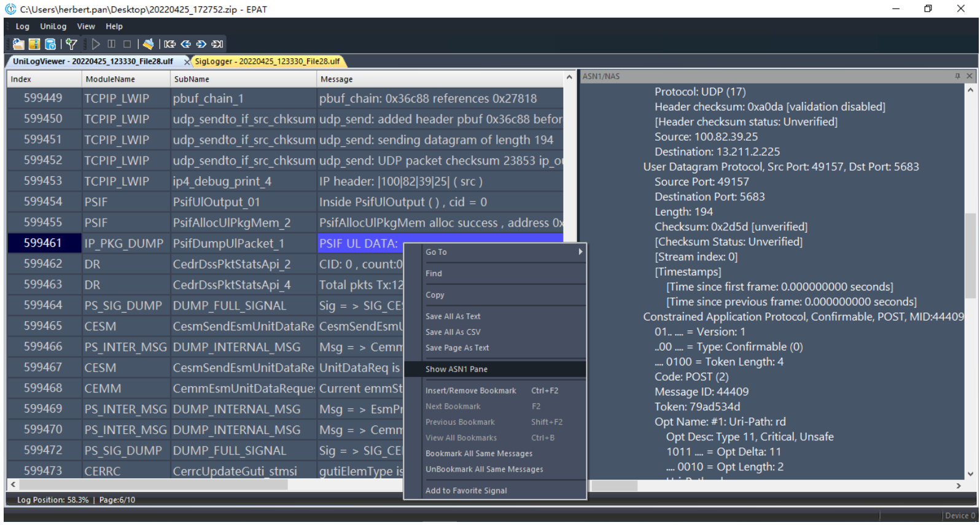Switch to the SigLogger tab
The height and width of the screenshot is (525, 980).
coord(267,61)
